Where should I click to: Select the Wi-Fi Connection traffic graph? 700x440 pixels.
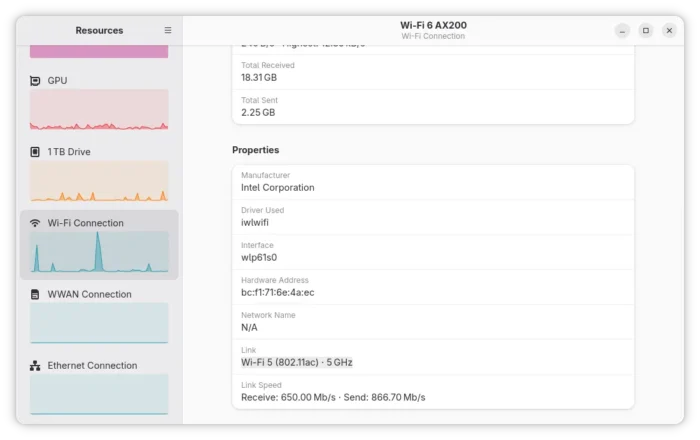[99, 252]
